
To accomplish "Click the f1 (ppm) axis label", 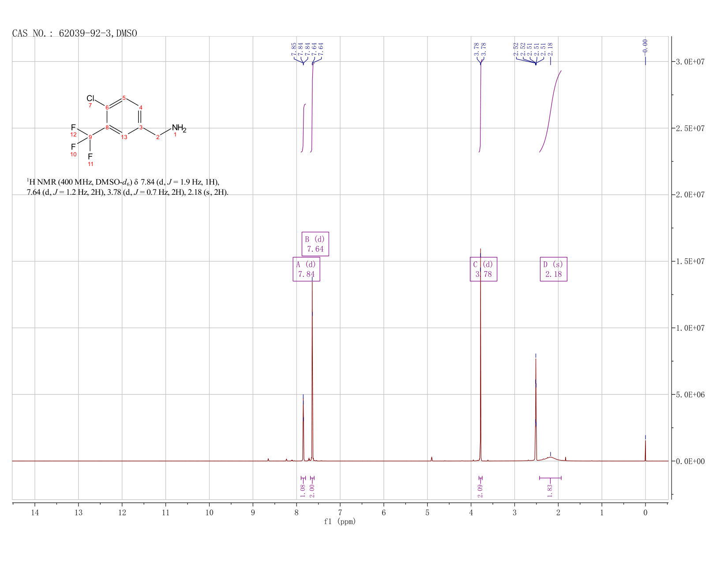I will pos(340,521).
